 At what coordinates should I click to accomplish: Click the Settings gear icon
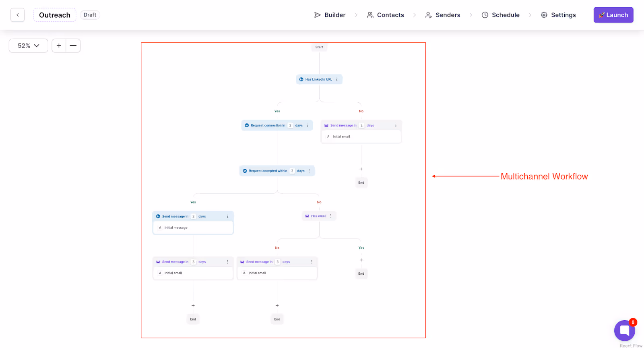click(544, 15)
